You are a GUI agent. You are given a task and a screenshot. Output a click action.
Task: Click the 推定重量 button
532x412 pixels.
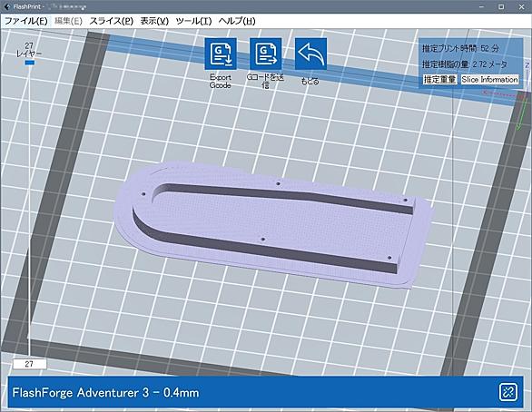pyautogui.click(x=439, y=80)
